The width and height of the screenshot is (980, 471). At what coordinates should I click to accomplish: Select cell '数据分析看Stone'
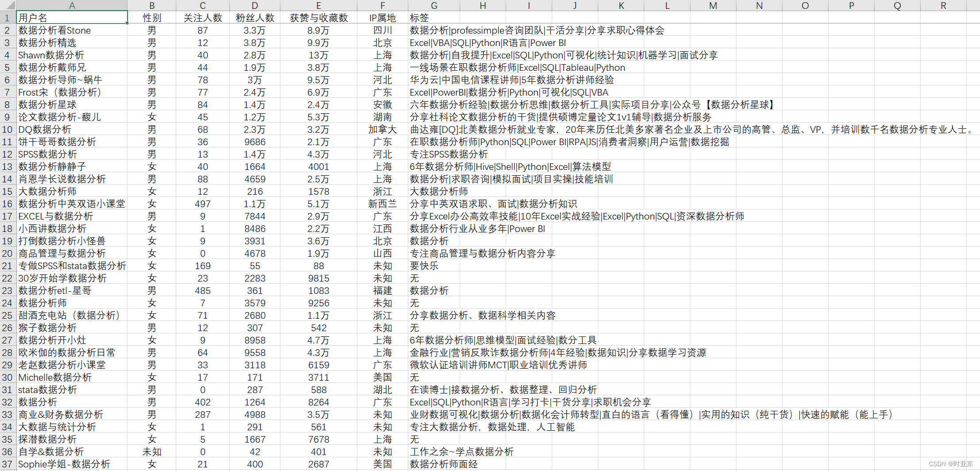tap(72, 31)
